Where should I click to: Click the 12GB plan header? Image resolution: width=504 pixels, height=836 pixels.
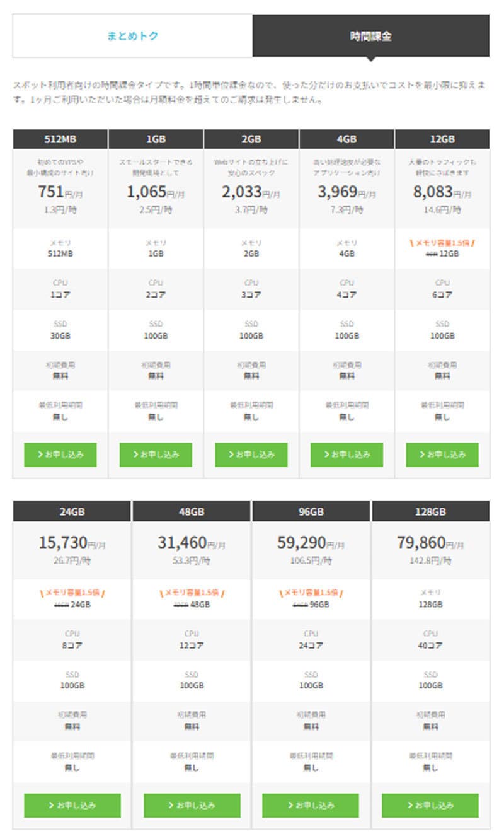(x=442, y=139)
